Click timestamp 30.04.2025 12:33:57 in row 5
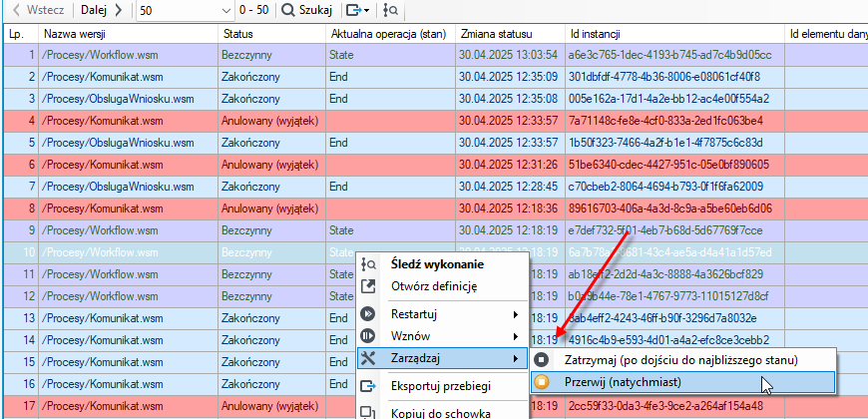This screenshot has width=868, height=419. pos(508,143)
